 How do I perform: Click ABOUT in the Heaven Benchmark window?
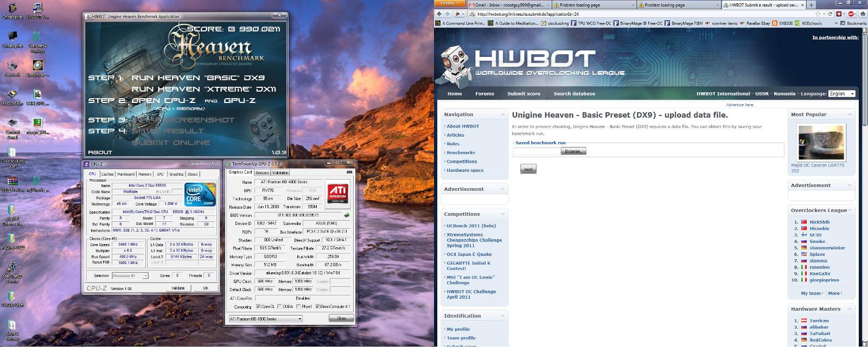tap(100, 152)
